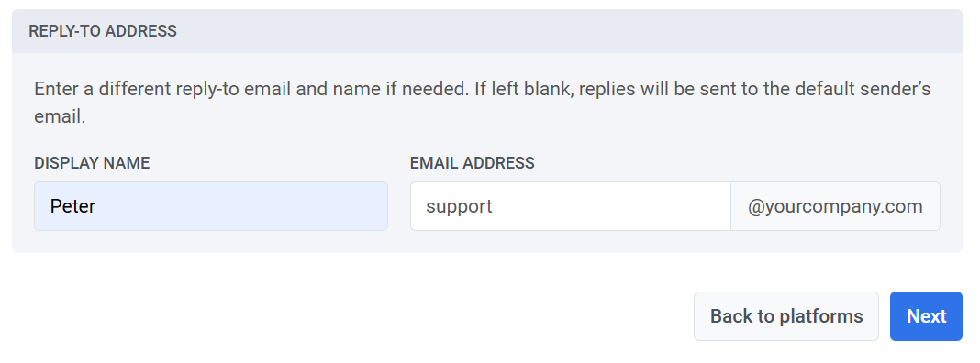Click the Next button
This screenshot has height=363, width=980.
pos(926,316)
